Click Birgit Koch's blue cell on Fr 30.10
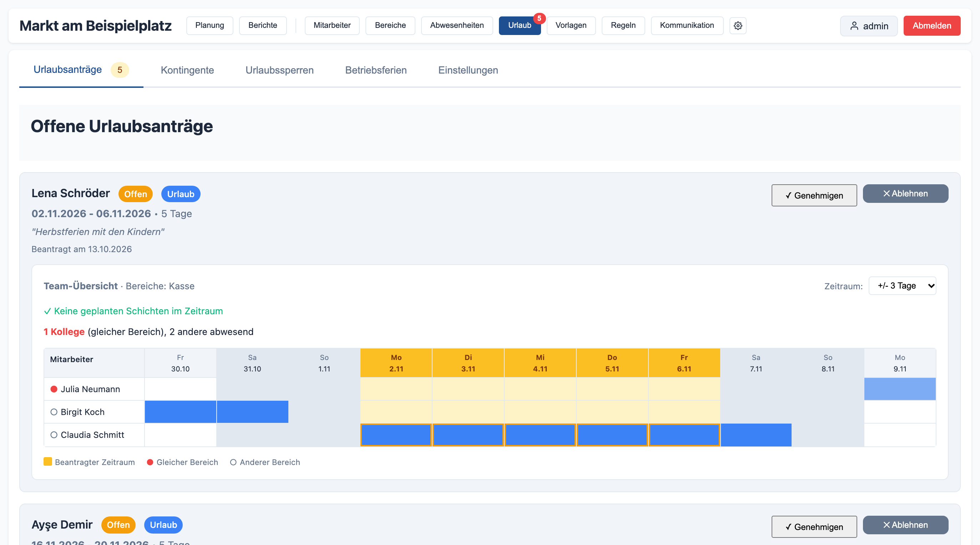The image size is (980, 545). tap(180, 412)
